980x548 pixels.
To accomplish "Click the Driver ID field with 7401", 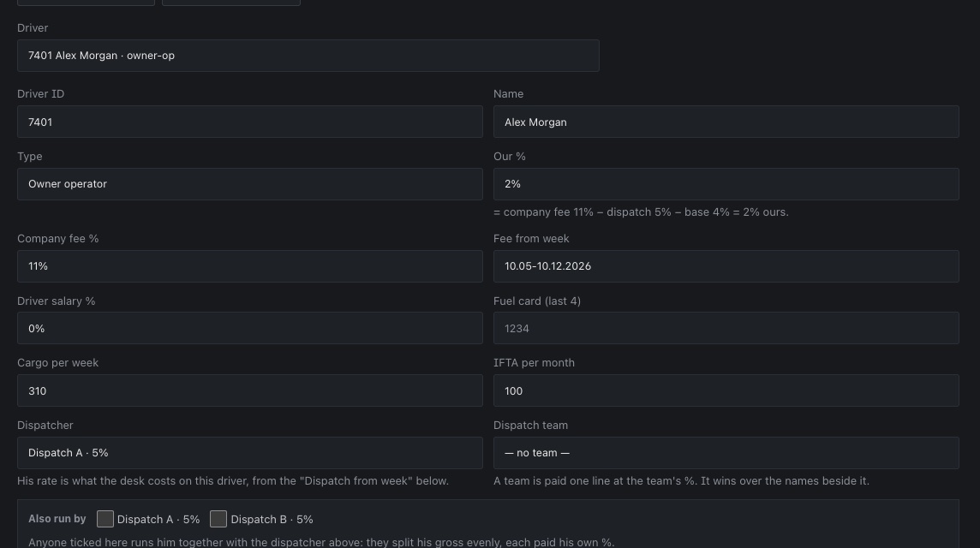I will (x=250, y=122).
